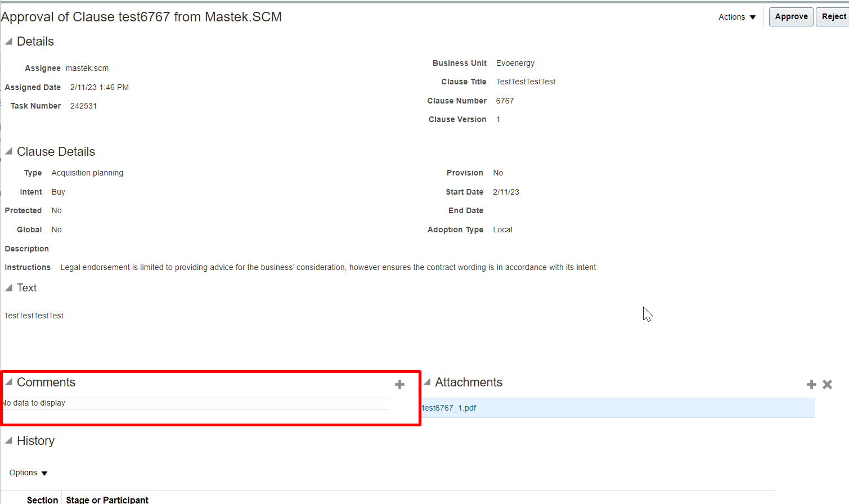The height and width of the screenshot is (504, 849).
Task: Approve the clause test6767
Action: tap(790, 16)
